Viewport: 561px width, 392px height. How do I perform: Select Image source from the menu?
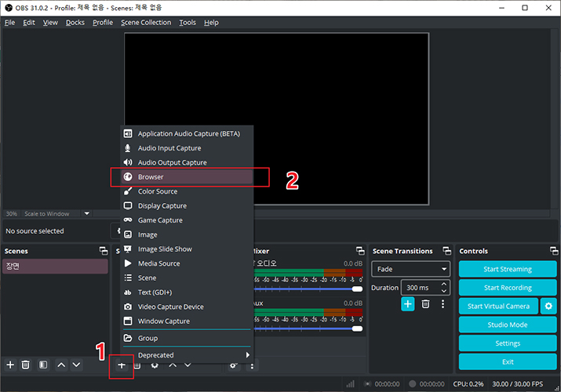[x=187, y=234]
